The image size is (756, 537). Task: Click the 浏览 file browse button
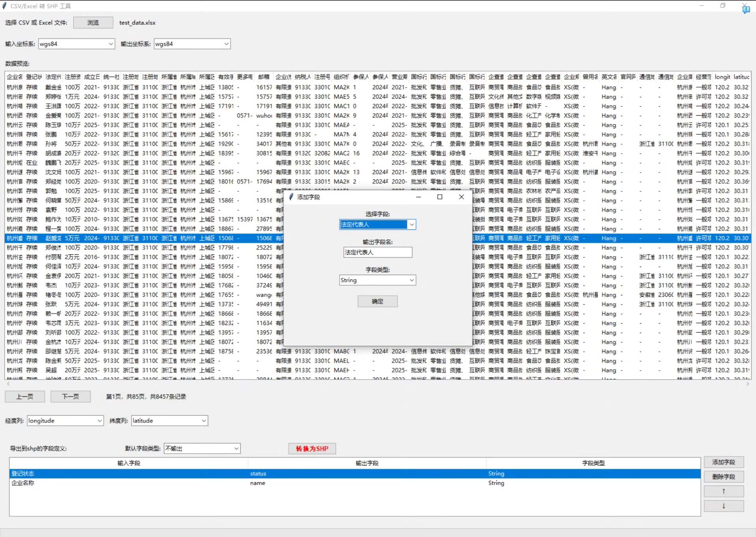93,22
